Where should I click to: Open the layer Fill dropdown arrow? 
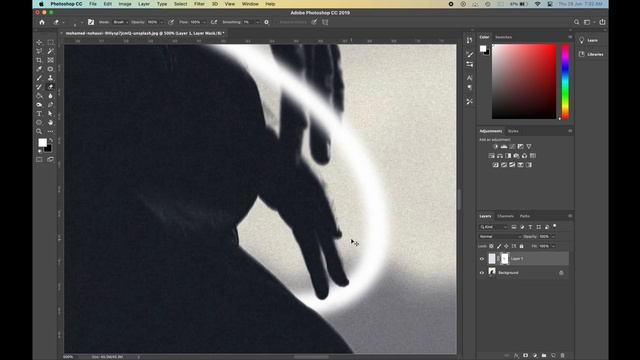[x=553, y=246]
